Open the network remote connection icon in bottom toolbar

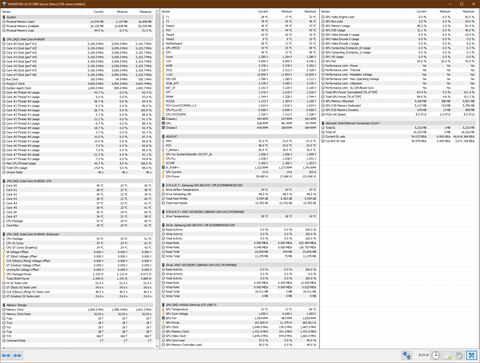pyautogui.click(x=406, y=355)
